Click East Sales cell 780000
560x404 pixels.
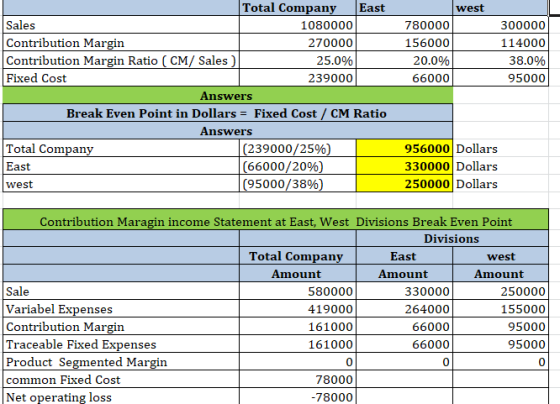pos(404,25)
